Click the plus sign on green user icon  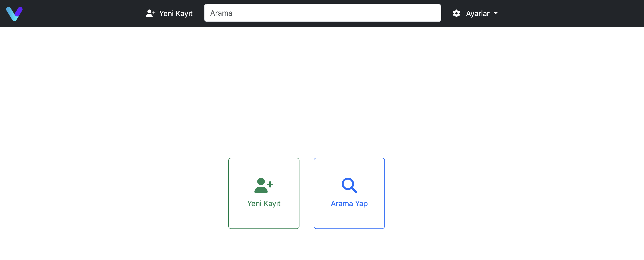270,184
